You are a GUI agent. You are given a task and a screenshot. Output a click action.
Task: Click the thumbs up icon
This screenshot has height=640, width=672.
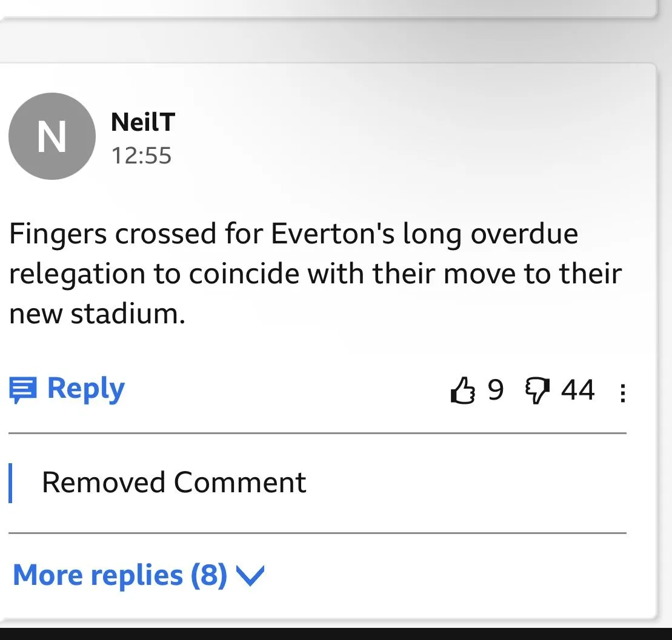[463, 391]
